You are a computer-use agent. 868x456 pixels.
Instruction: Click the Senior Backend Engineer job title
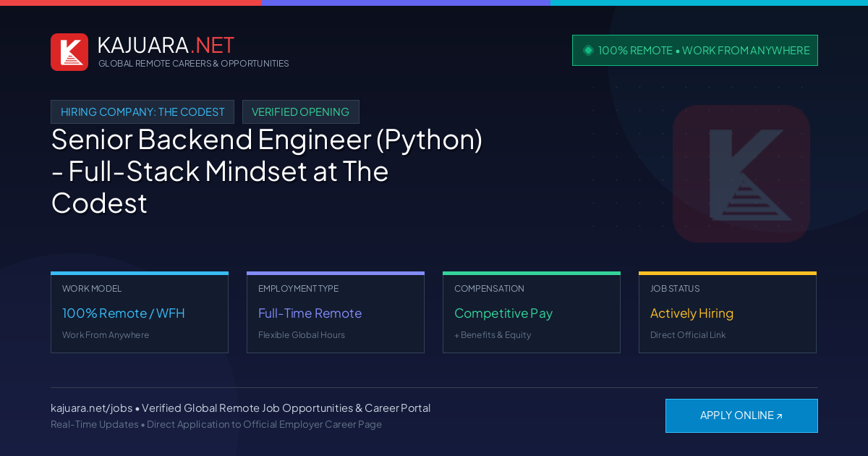[267, 171]
